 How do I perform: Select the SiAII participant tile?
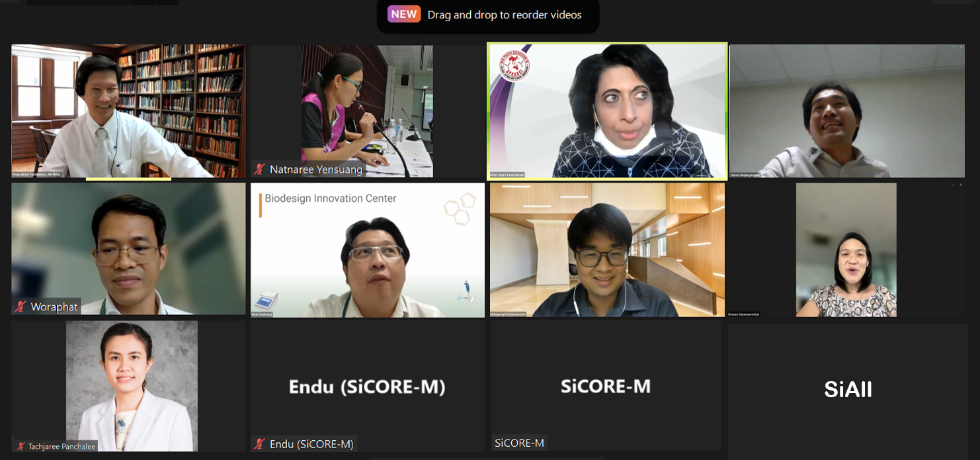click(x=848, y=389)
